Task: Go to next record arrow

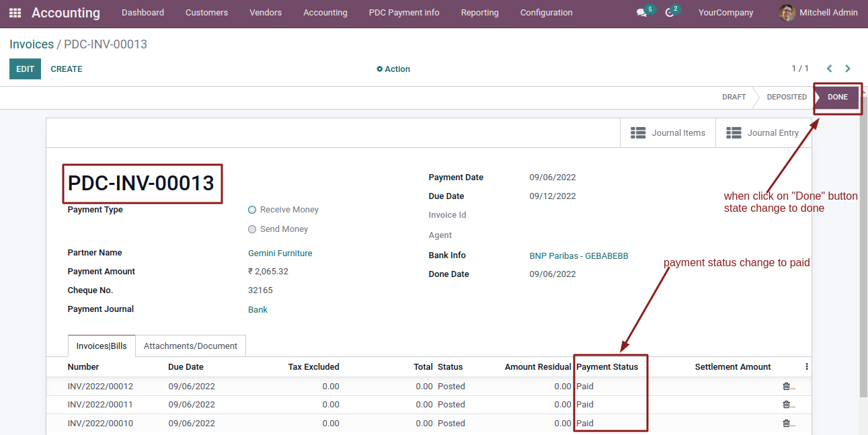Action: 848,69
